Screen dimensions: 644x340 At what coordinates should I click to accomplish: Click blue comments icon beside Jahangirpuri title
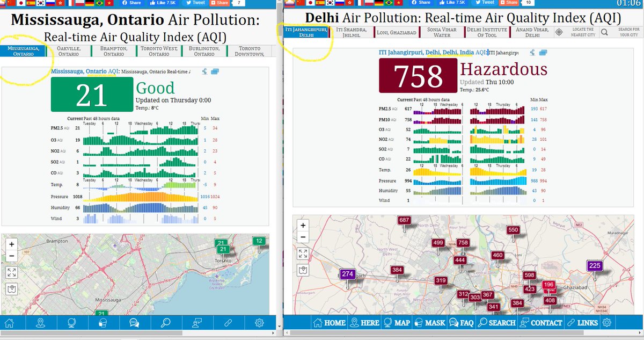pyautogui.click(x=543, y=53)
